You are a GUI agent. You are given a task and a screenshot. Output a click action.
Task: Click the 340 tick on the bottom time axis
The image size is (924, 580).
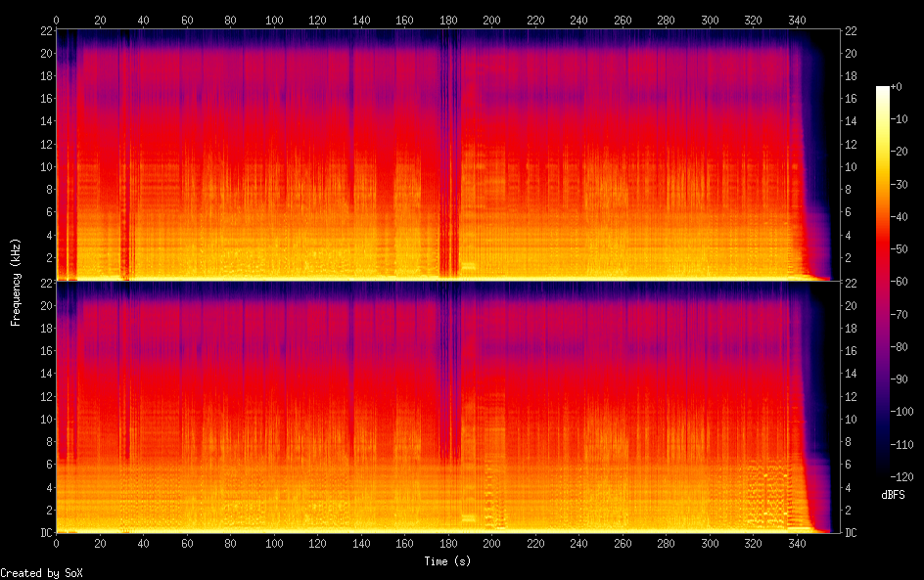pos(797,543)
